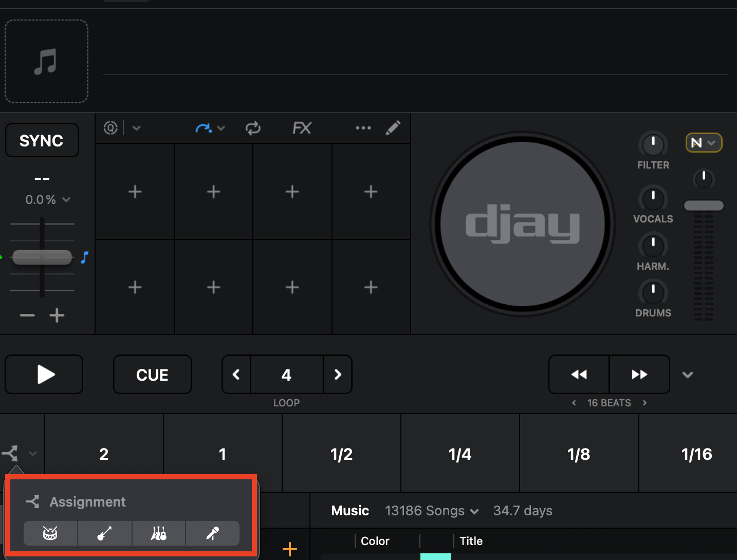Expand the 13186 Songs dropdown
The height and width of the screenshot is (560, 737).
[x=432, y=511]
